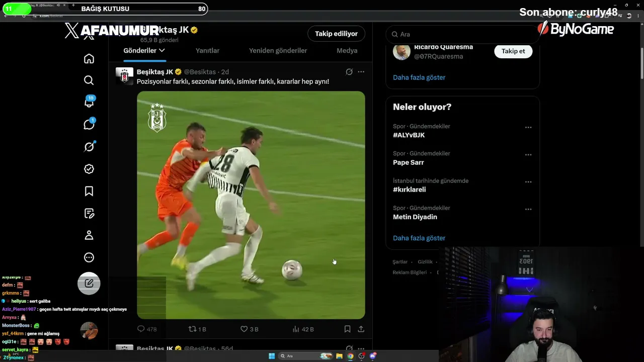
Task: Bookmark the first Beşiktaş tweet
Action: pos(347,329)
